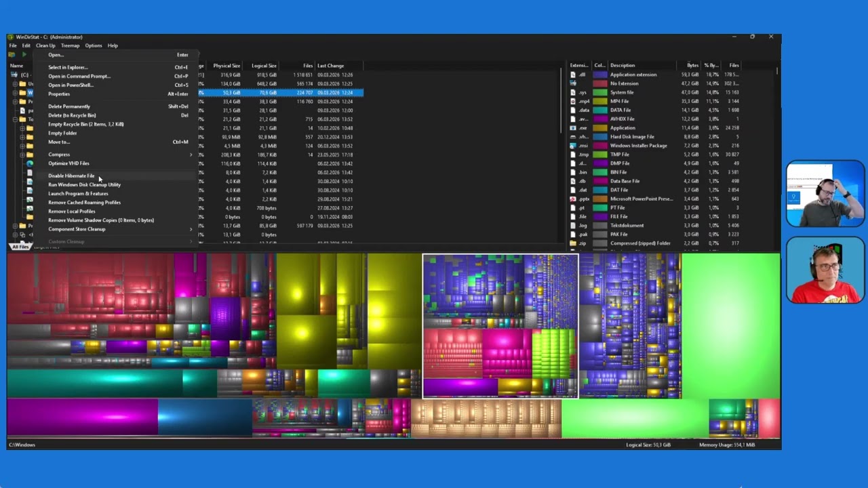Switch to the All Files tab
868x488 pixels.
click(20, 247)
